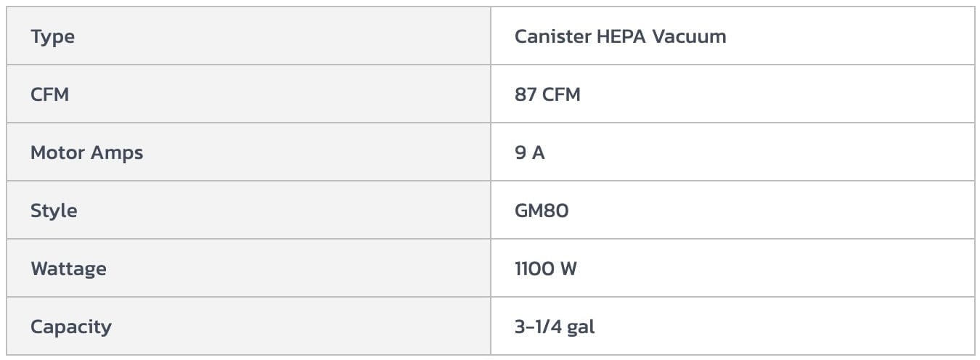Image resolution: width=980 pixels, height=360 pixels.
Task: Click the 'A' unit after the 9
Action: coord(539,152)
